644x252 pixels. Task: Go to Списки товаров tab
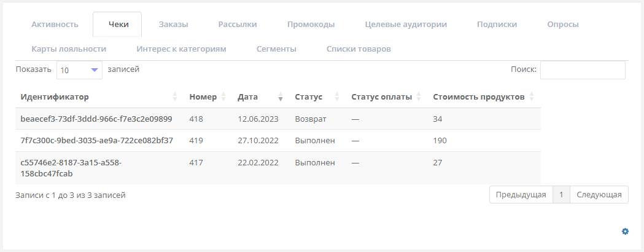click(x=359, y=49)
